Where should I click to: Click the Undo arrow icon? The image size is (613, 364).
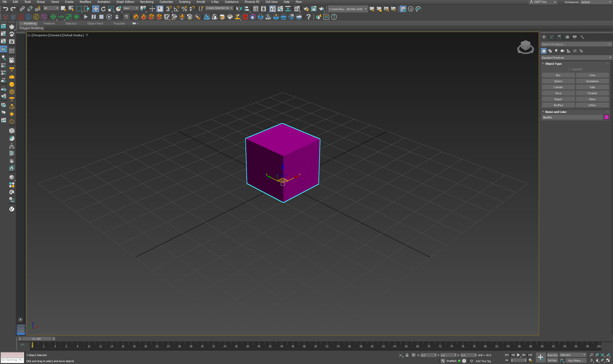pyautogui.click(x=6, y=9)
